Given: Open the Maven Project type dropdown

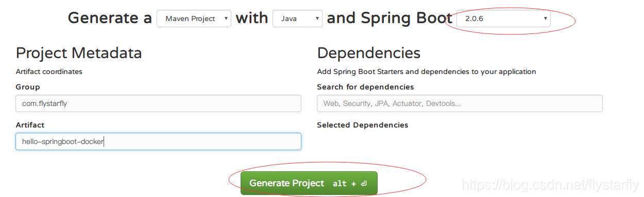Looking at the screenshot, I should (194, 19).
